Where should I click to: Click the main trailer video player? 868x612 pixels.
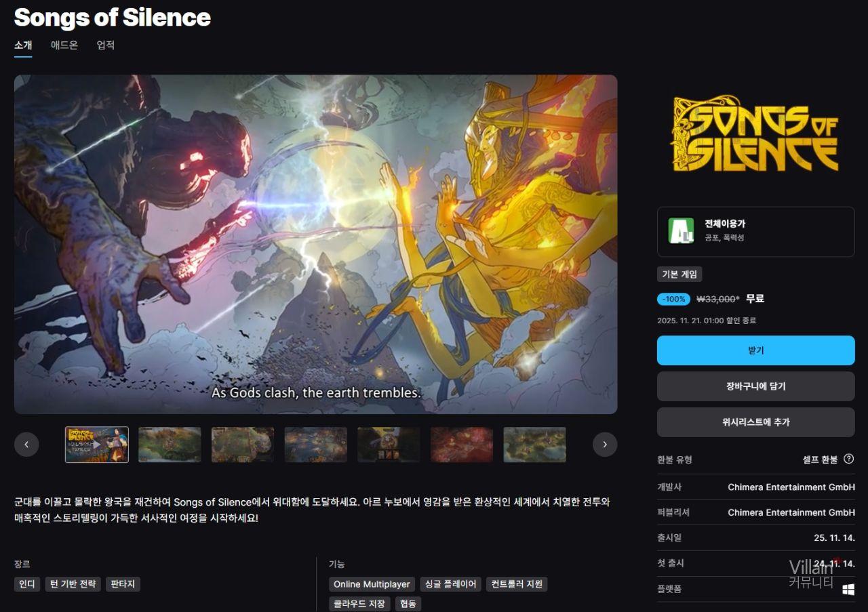click(315, 244)
